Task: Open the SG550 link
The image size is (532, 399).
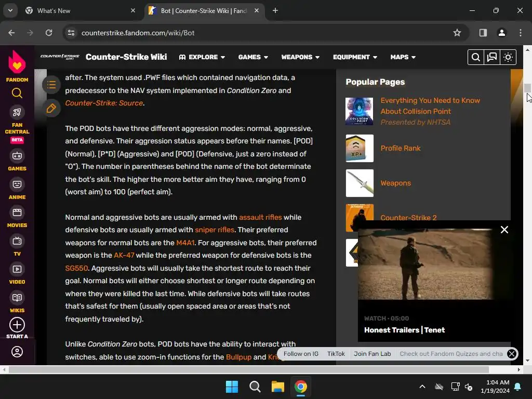Action: click(x=76, y=268)
